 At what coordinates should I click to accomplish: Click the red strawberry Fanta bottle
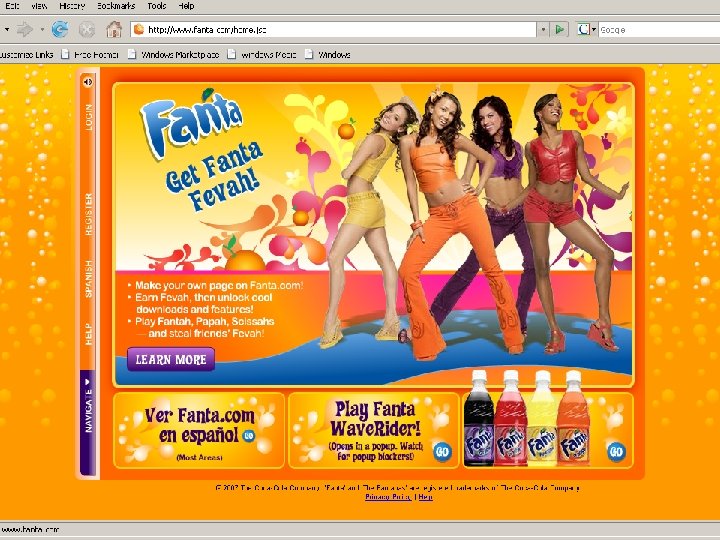coord(510,418)
